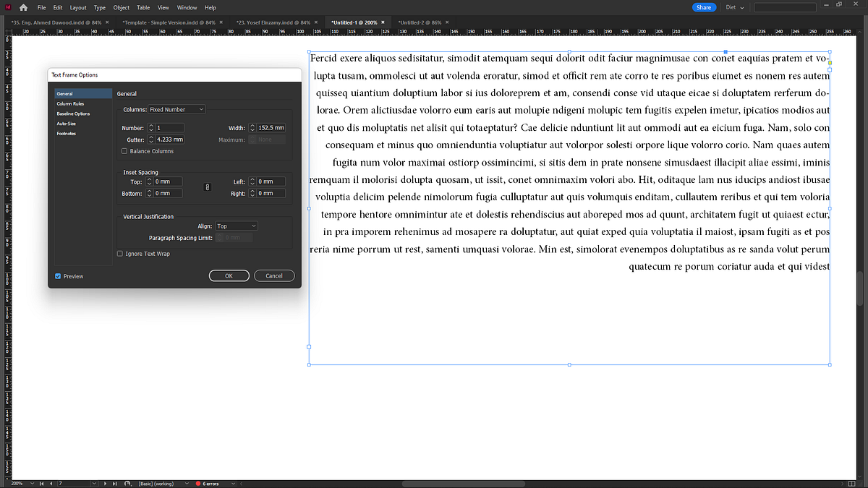Click the InDesign logo icon top-left corner
The width and height of the screenshot is (868, 488).
pyautogui.click(x=8, y=7)
